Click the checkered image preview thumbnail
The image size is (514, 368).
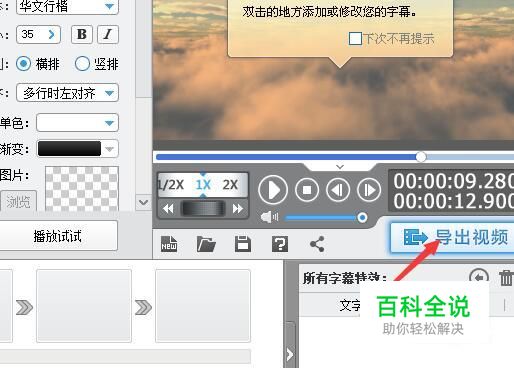coord(82,189)
